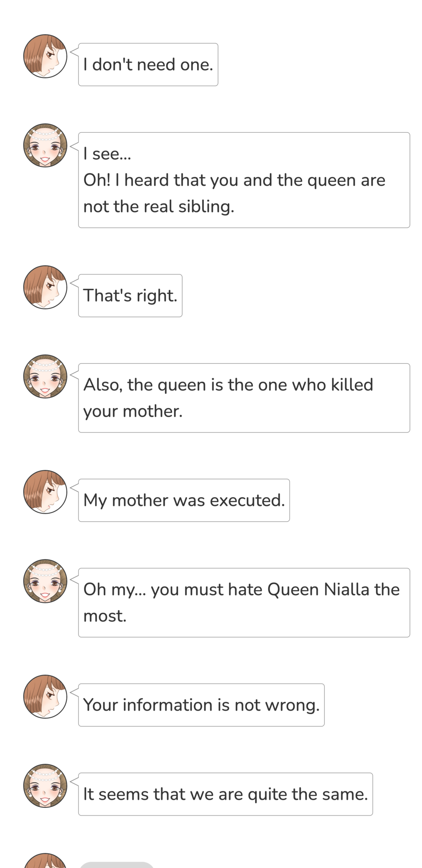This screenshot has width=422, height=868.
Task: Select the "I don't need one." speech bubble
Action: [x=148, y=65]
